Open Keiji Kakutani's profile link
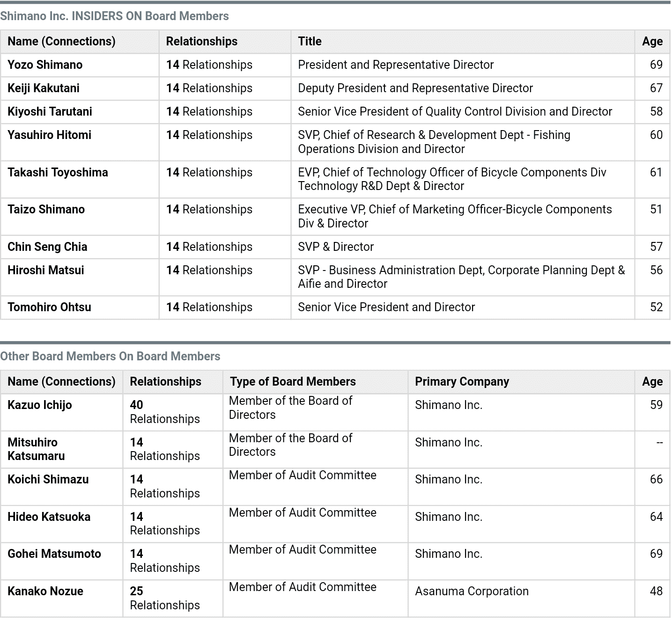The image size is (672, 621). (x=44, y=88)
